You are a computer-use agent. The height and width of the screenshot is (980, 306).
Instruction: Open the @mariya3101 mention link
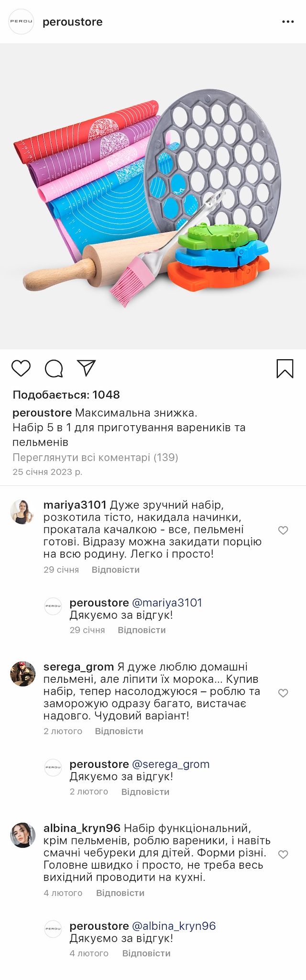point(167,603)
